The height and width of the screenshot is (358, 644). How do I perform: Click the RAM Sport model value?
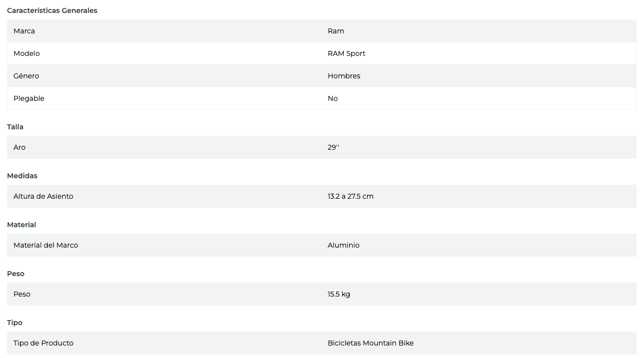tap(346, 53)
